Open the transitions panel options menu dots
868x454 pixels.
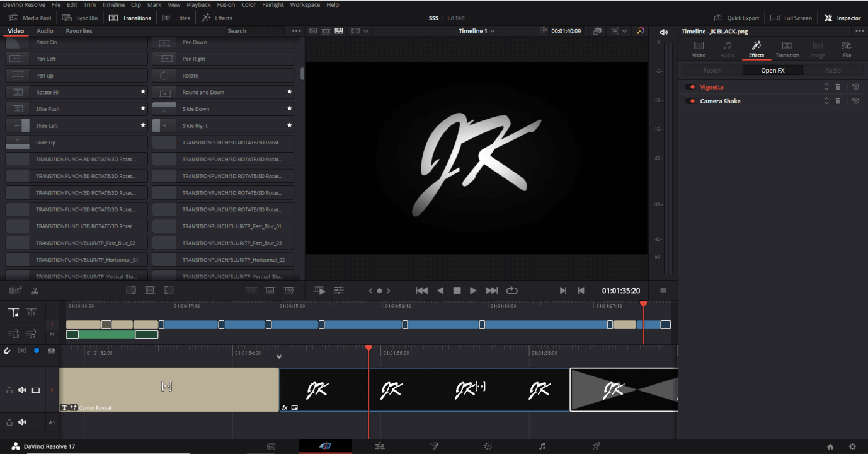point(297,31)
